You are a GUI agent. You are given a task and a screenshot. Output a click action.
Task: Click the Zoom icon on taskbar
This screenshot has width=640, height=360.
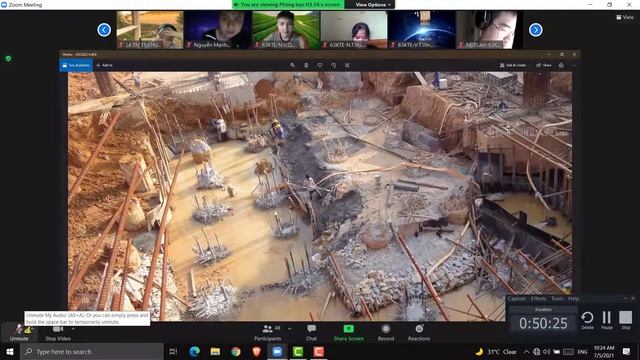coord(277,351)
